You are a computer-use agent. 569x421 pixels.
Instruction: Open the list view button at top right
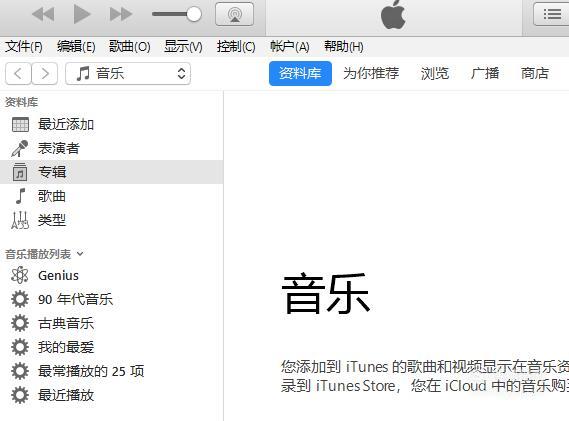[x=552, y=15]
